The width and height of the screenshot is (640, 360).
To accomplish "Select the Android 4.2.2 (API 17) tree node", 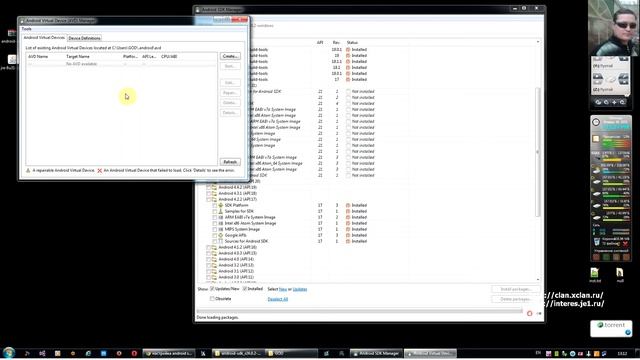I will [238, 199].
